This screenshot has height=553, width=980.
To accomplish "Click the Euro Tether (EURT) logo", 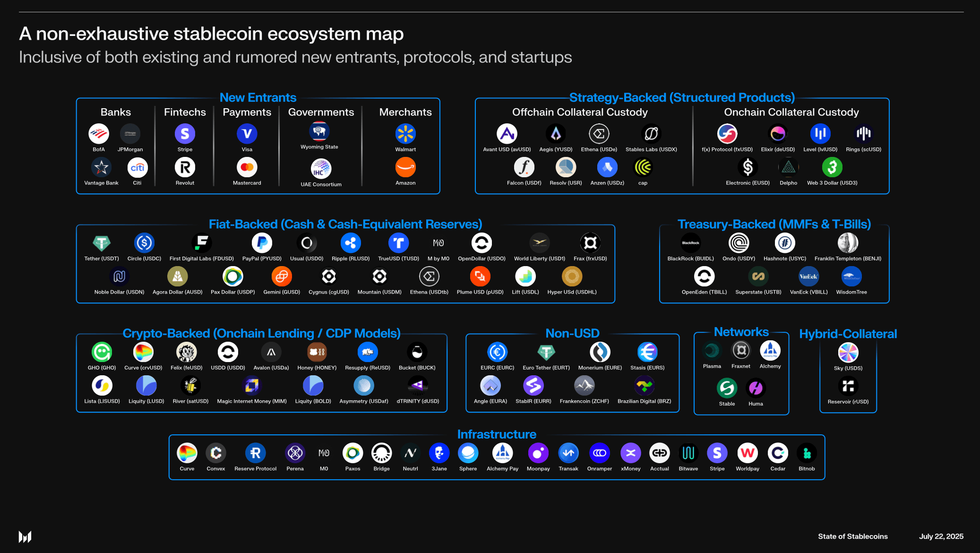I will 546,352.
